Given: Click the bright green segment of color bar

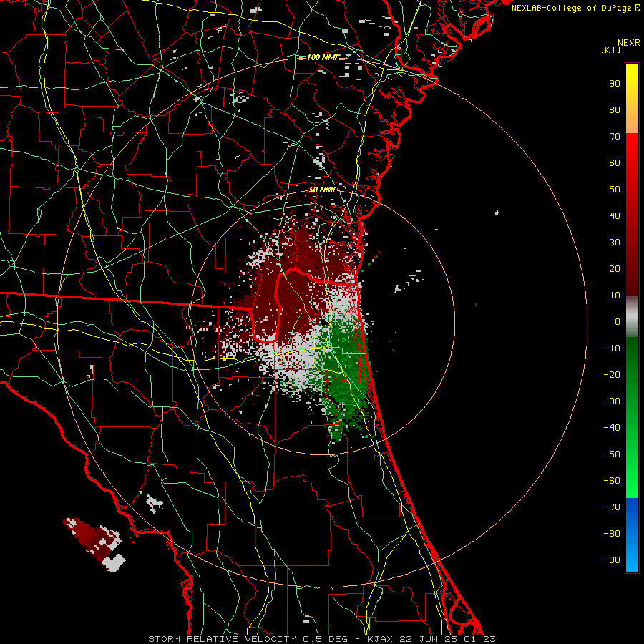Looking at the screenshot, I should tap(632, 472).
